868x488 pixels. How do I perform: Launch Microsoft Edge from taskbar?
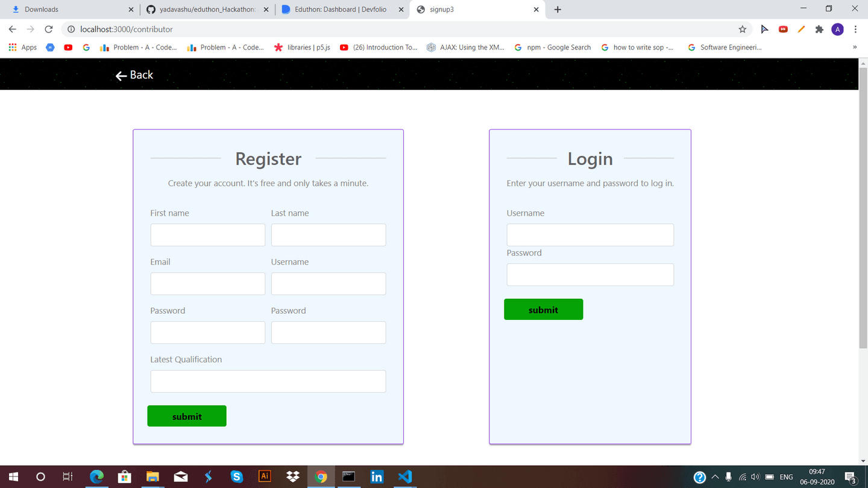(x=96, y=477)
